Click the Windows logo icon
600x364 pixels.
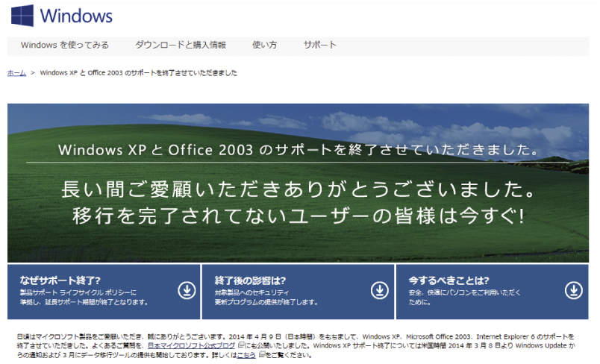pos(22,16)
